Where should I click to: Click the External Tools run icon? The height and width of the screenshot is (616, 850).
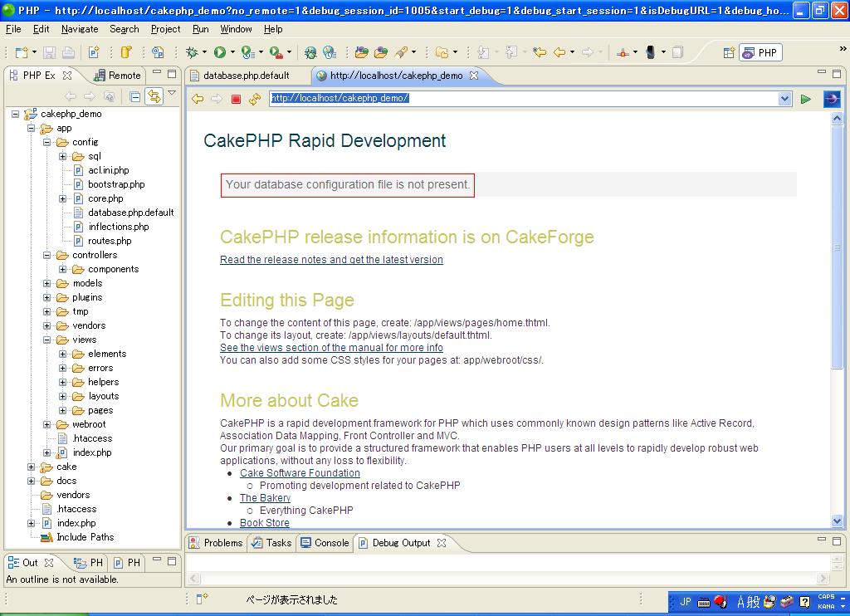point(276,52)
